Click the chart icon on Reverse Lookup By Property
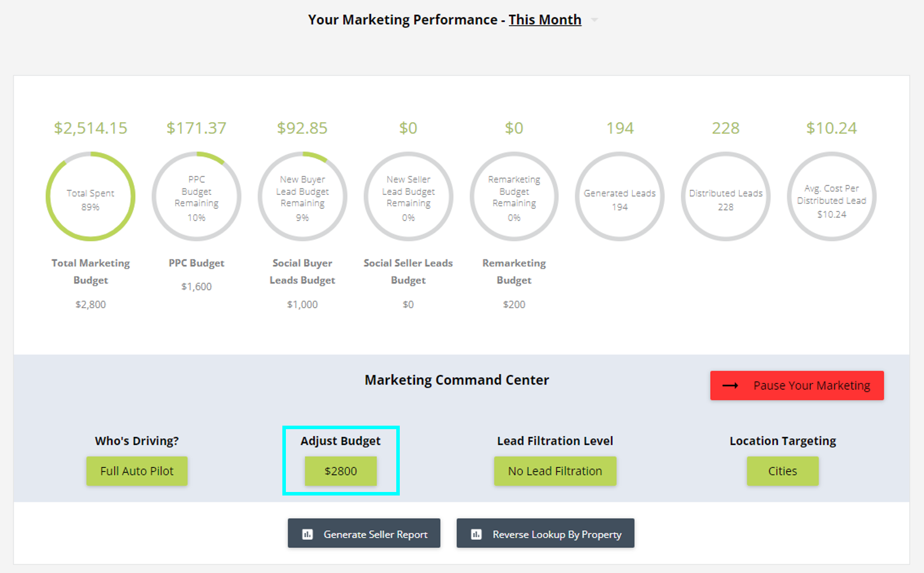Viewport: 924px width, 573px height. coord(477,534)
